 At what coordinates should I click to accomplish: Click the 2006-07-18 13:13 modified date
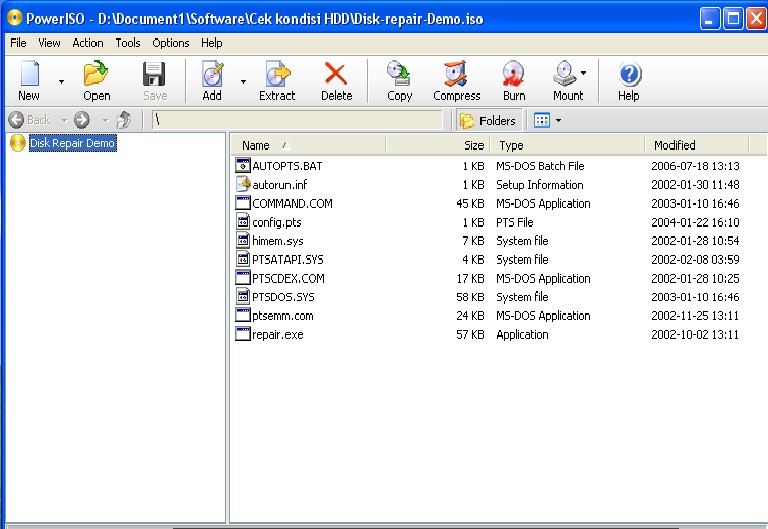point(695,166)
